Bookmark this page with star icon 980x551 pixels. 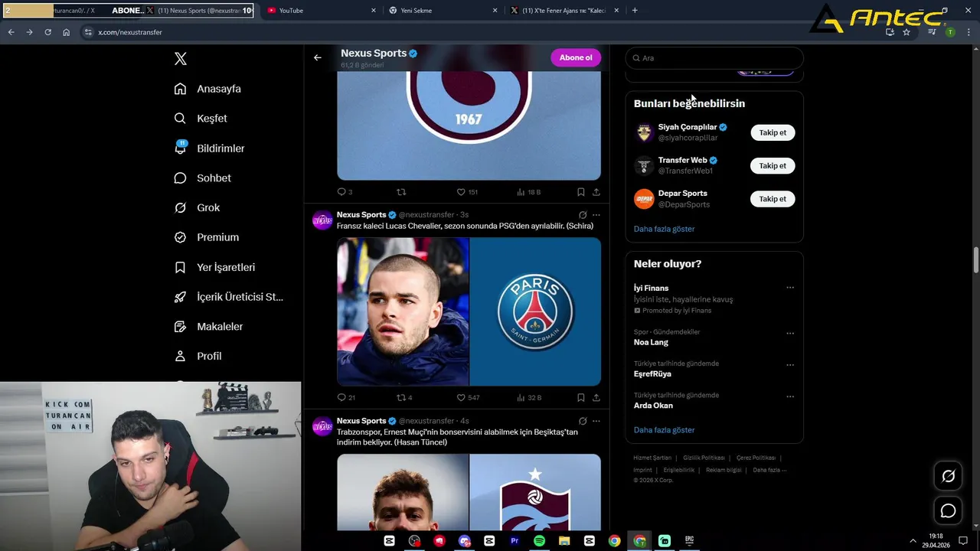coord(906,32)
